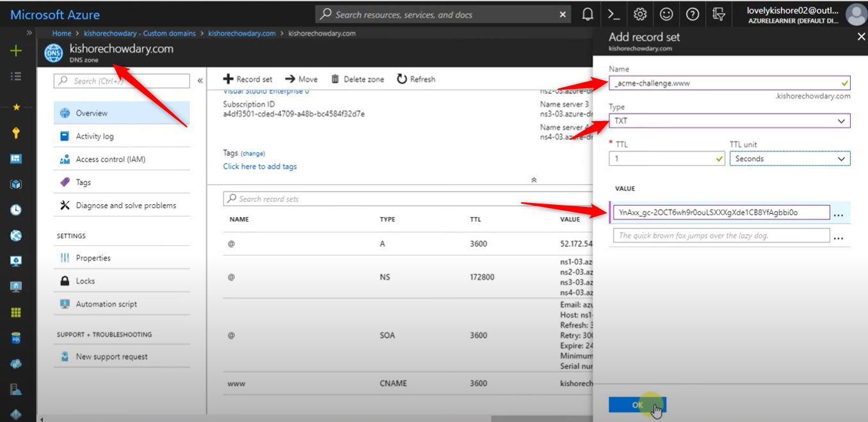
Task: Select the NS record type cell
Action: click(385, 277)
